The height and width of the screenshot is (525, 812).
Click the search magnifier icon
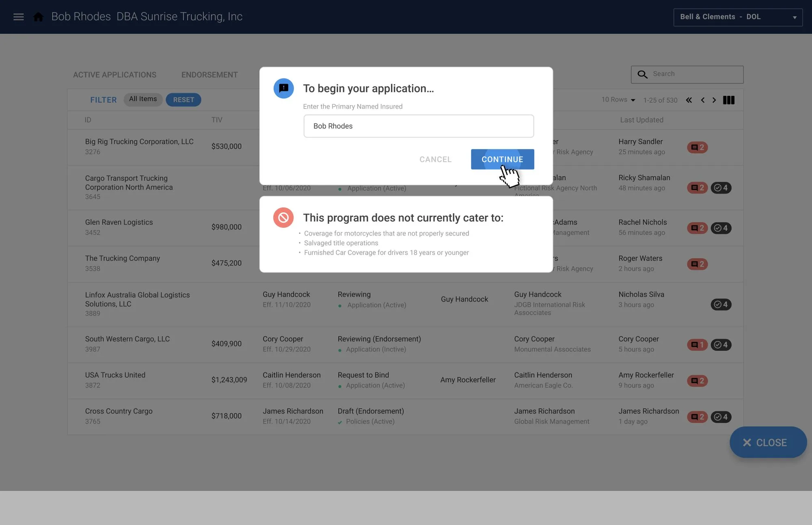[x=642, y=74]
